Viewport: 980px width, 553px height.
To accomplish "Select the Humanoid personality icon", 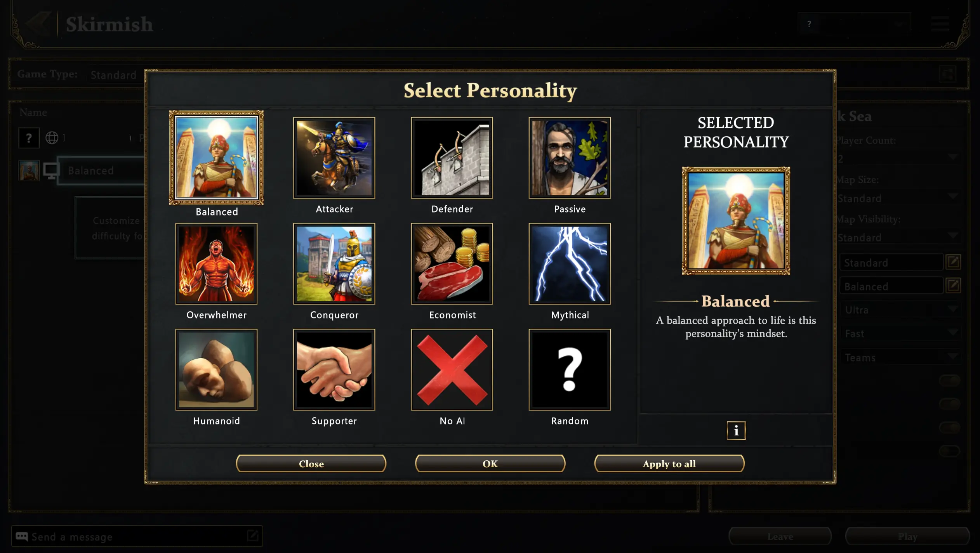I will click(x=216, y=369).
